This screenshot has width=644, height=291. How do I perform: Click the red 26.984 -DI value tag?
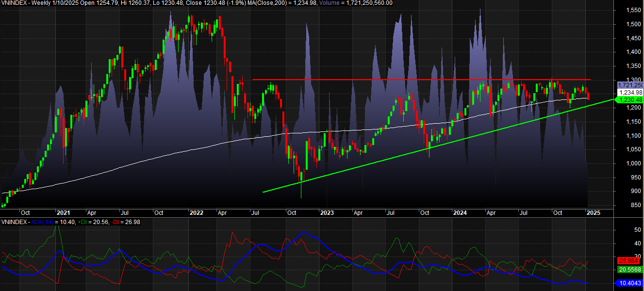629,261
